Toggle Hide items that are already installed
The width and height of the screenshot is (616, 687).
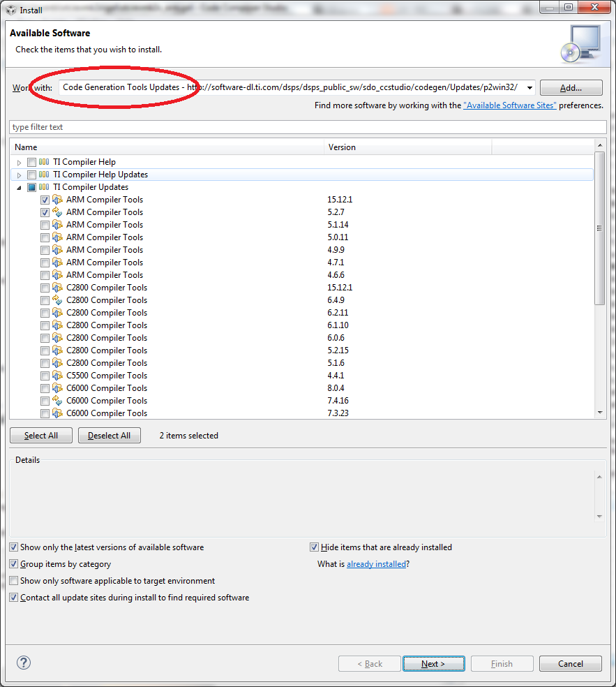pos(314,547)
